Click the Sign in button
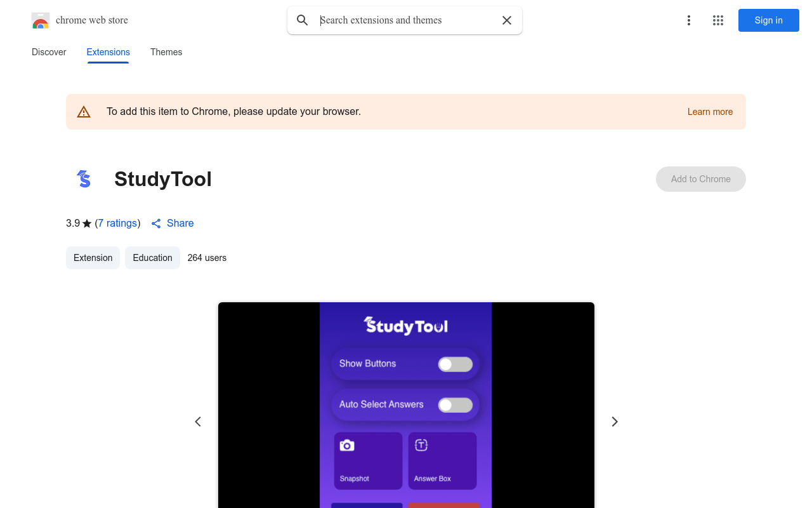Image resolution: width=812 pixels, height=508 pixels. tap(769, 20)
